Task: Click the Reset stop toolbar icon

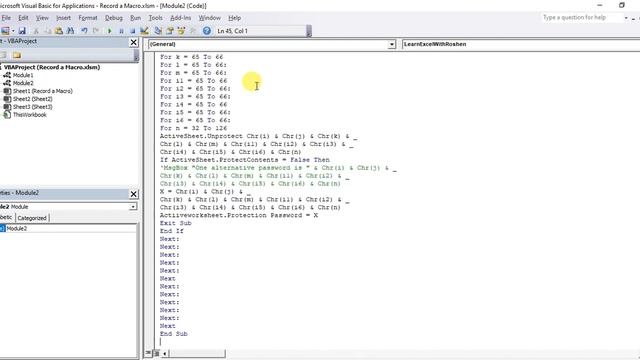Action: [133, 31]
